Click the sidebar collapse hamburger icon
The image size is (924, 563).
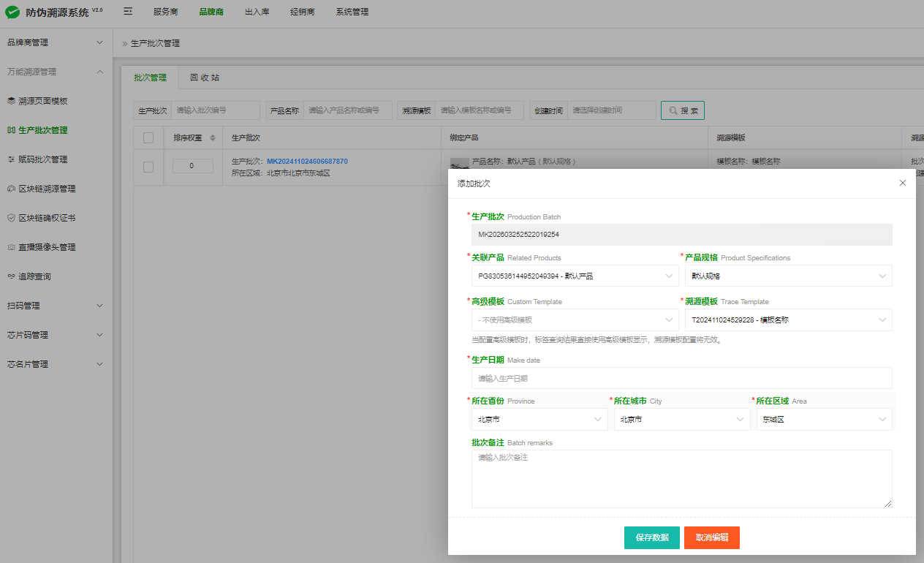click(128, 12)
